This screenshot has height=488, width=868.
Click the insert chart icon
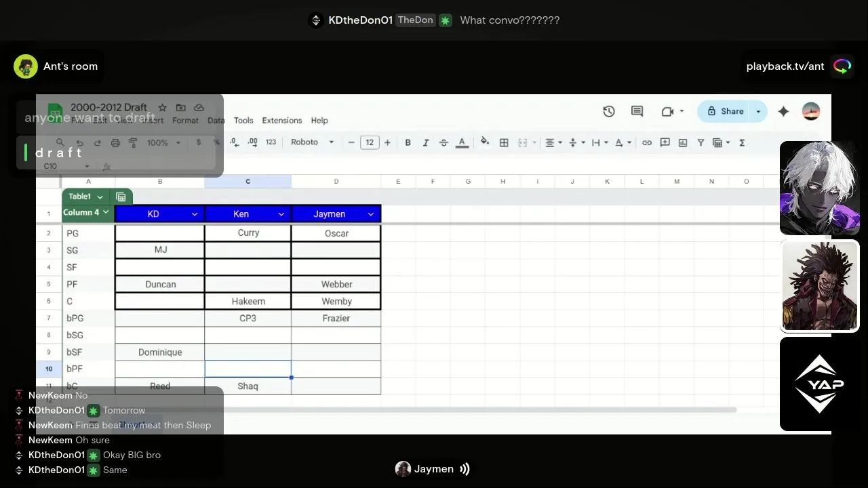pos(683,142)
